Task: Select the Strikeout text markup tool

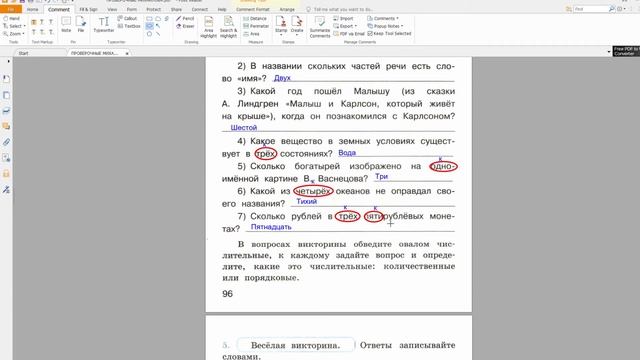Action: pos(34,32)
